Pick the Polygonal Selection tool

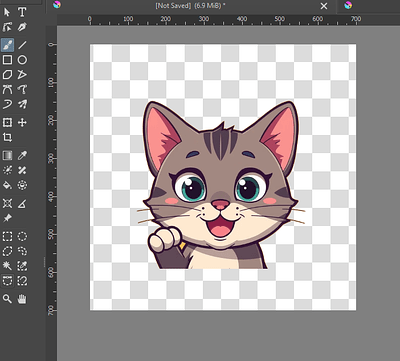[7, 251]
